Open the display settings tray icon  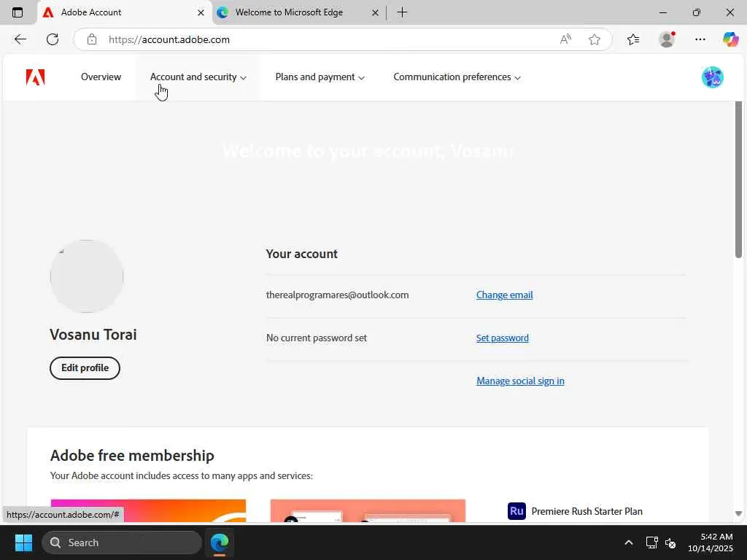coord(651,542)
